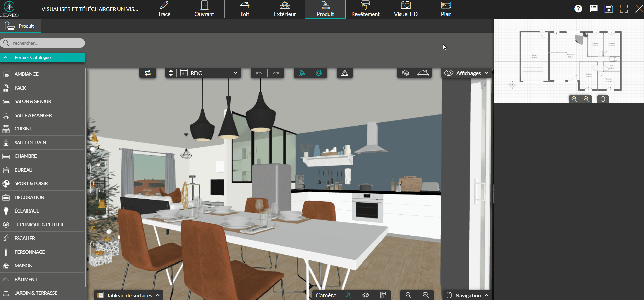
Task: Expand the Affichages display menu
Action: (x=467, y=73)
